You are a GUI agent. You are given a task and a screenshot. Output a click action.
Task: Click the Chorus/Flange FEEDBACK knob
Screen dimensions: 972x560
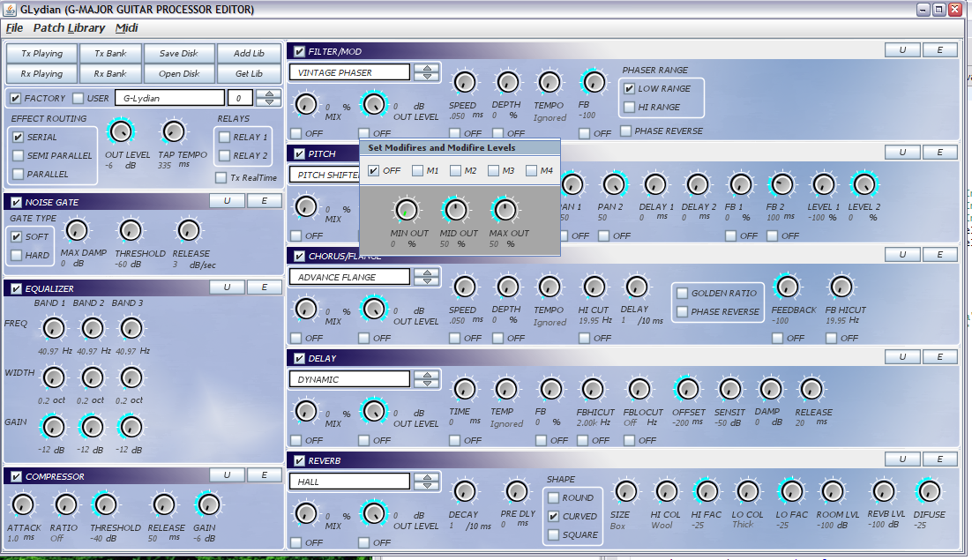point(788,287)
